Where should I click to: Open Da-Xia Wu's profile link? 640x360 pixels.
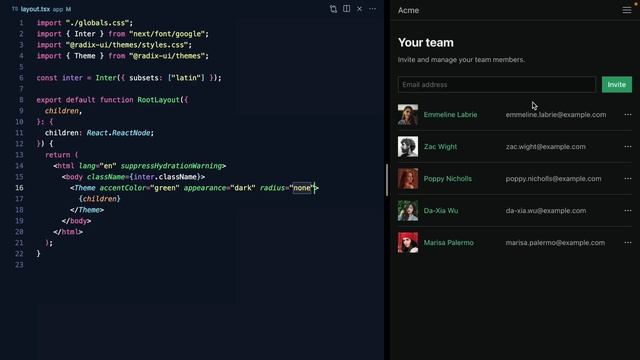(x=441, y=211)
